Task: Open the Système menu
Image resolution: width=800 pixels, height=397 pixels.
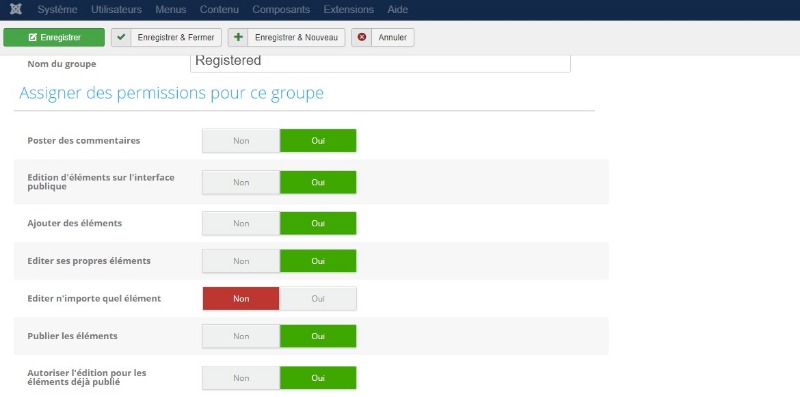Action: (57, 10)
